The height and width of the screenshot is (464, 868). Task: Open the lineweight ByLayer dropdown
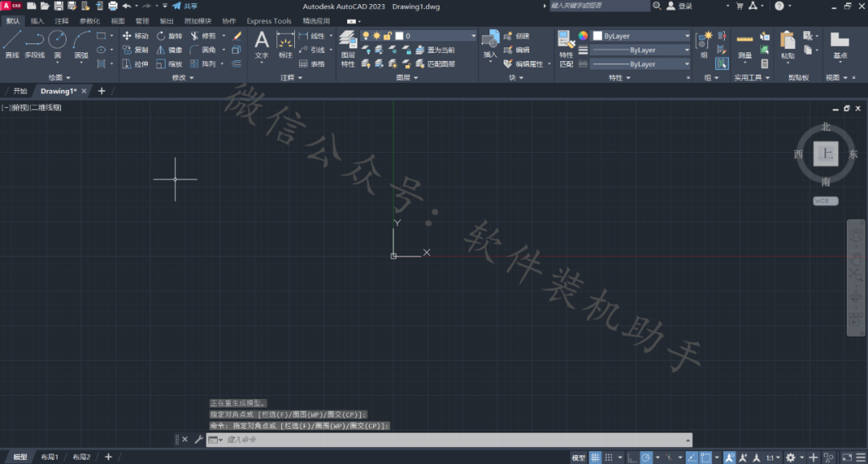[x=641, y=50]
